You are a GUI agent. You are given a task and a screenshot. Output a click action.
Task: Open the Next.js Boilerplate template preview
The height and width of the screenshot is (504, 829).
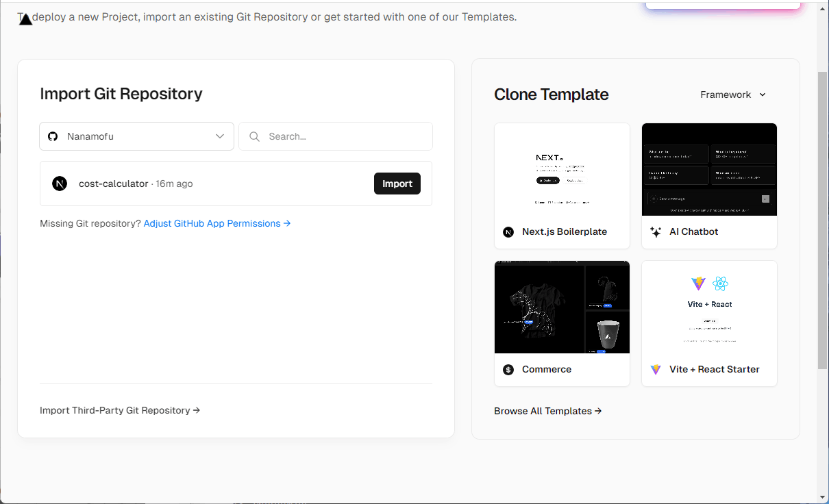(562, 169)
